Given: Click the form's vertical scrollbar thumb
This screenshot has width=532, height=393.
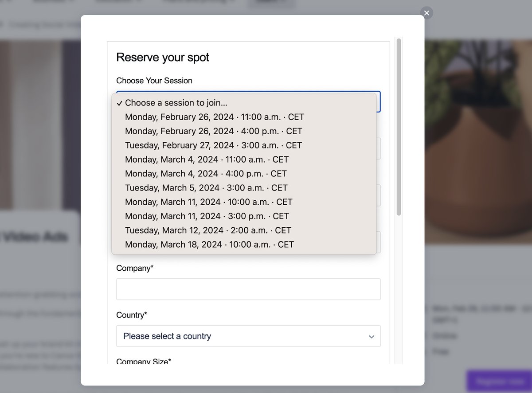Looking at the screenshot, I should coord(399,127).
